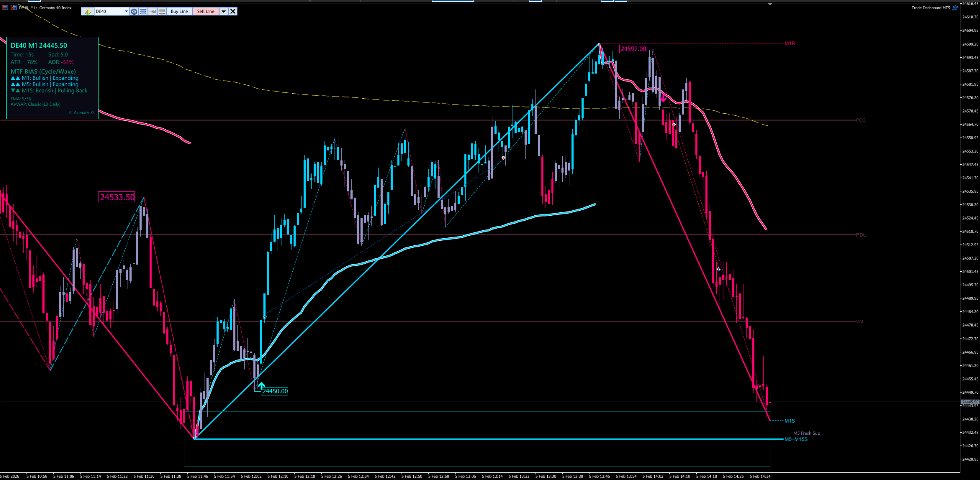Click the cyan up arrow near 24450.00

pyautogui.click(x=261, y=385)
